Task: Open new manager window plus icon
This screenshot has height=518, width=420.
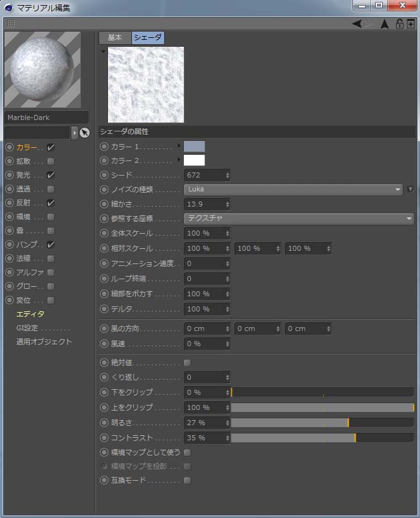Action: (411, 24)
